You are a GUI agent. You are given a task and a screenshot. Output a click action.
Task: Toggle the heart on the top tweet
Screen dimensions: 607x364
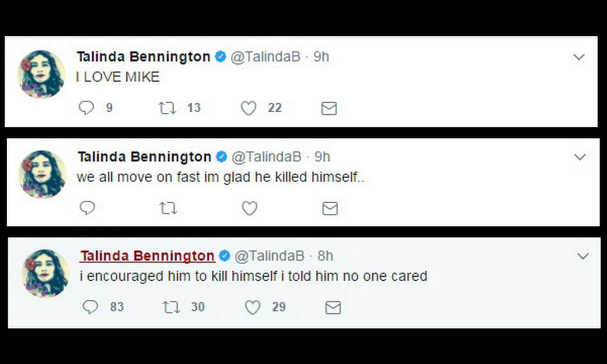[248, 108]
